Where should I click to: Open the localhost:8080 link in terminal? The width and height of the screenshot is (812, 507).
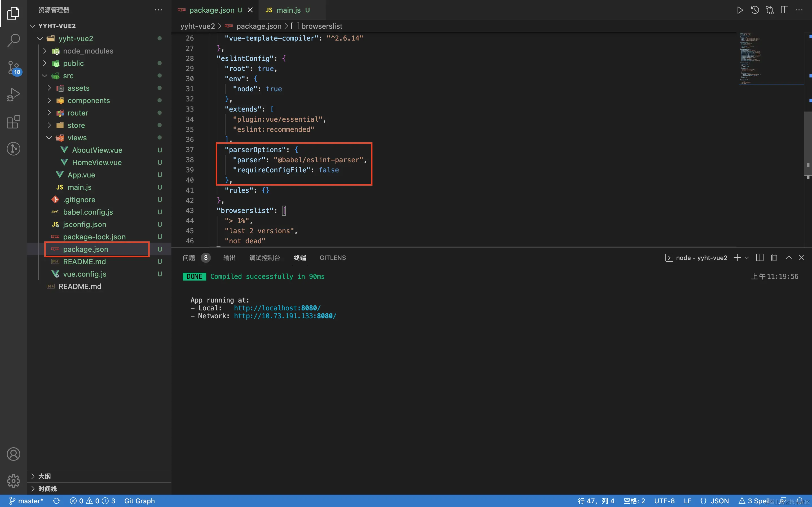pos(277,308)
